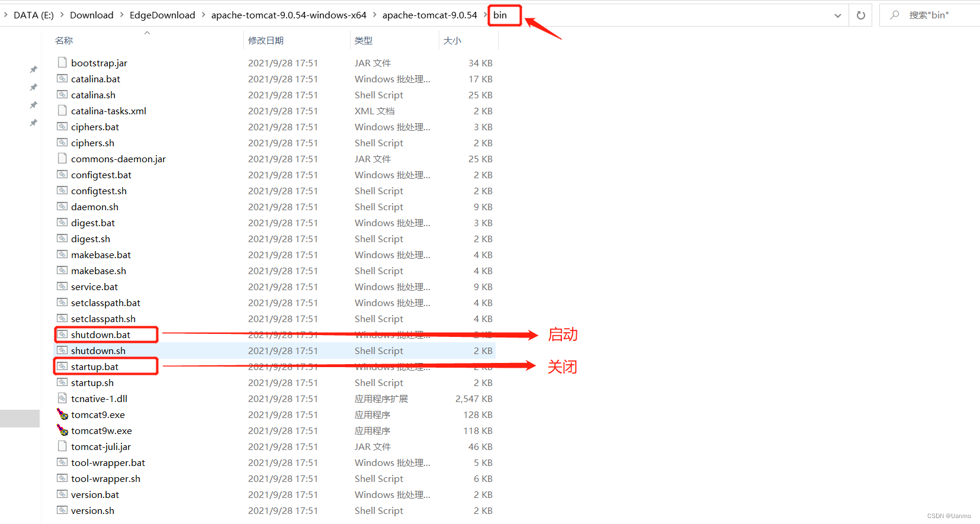Click the topmost pin icon in sidebar

[x=34, y=69]
